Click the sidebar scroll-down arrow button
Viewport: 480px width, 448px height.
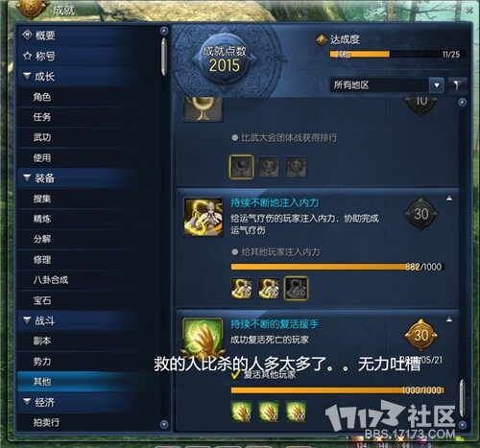[164, 424]
